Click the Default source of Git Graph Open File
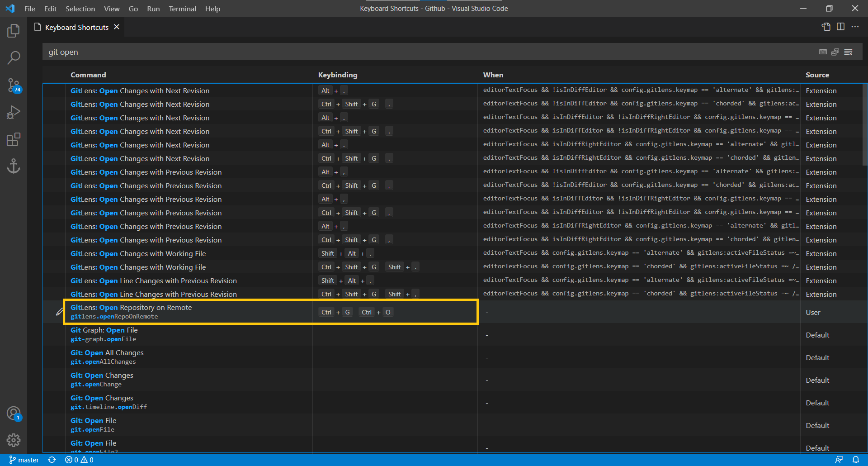 point(817,335)
